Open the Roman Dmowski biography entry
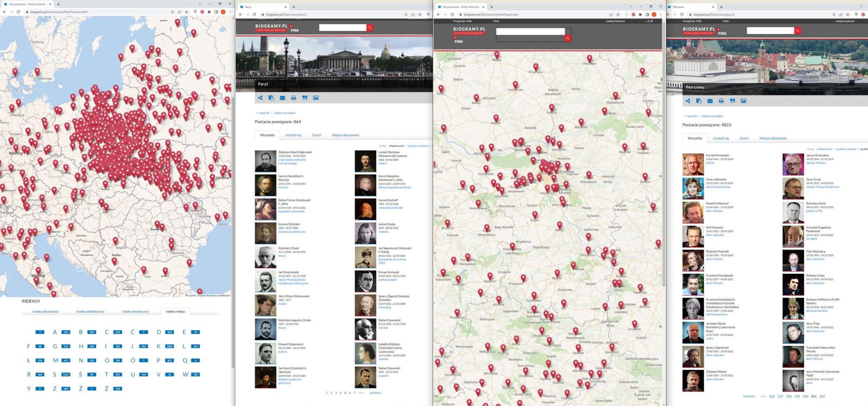The width and height of the screenshot is (868, 406). (388, 273)
